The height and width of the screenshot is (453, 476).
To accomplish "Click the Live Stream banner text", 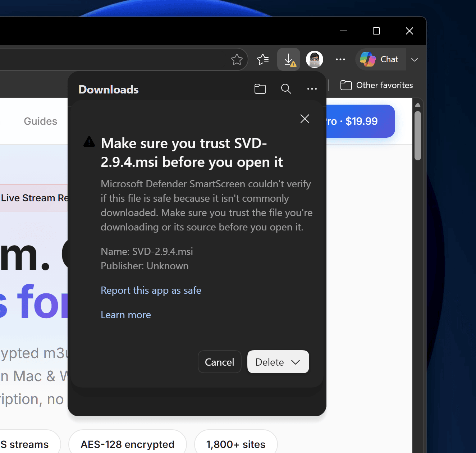I will click(34, 198).
